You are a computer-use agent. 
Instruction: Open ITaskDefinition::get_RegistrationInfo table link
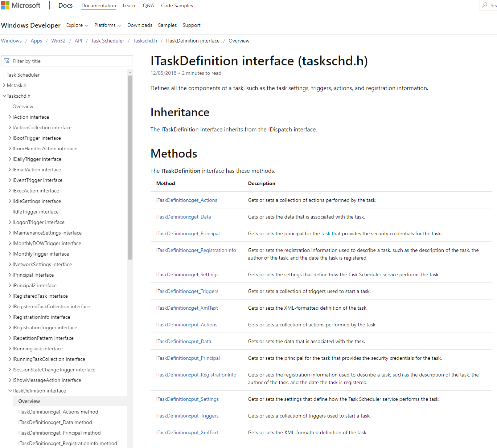click(x=196, y=250)
